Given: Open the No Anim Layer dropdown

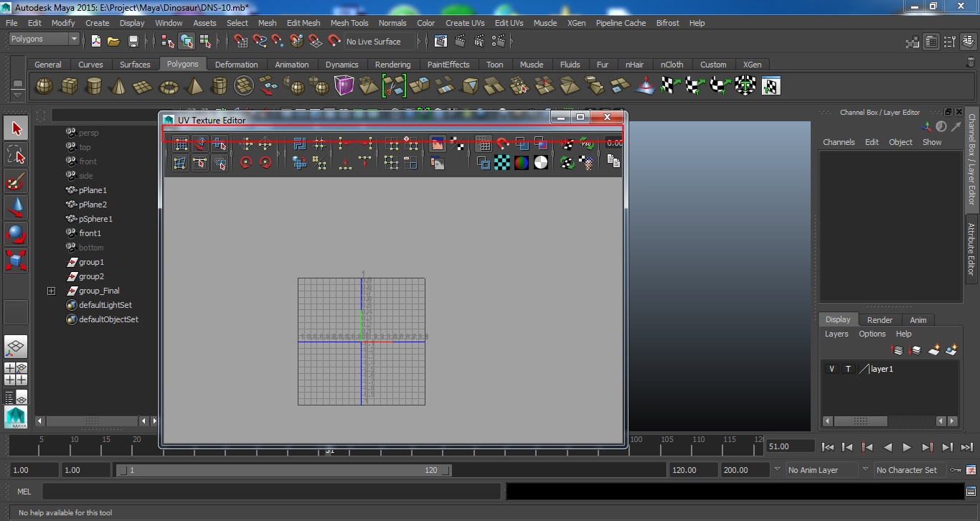Looking at the screenshot, I should tap(819, 470).
